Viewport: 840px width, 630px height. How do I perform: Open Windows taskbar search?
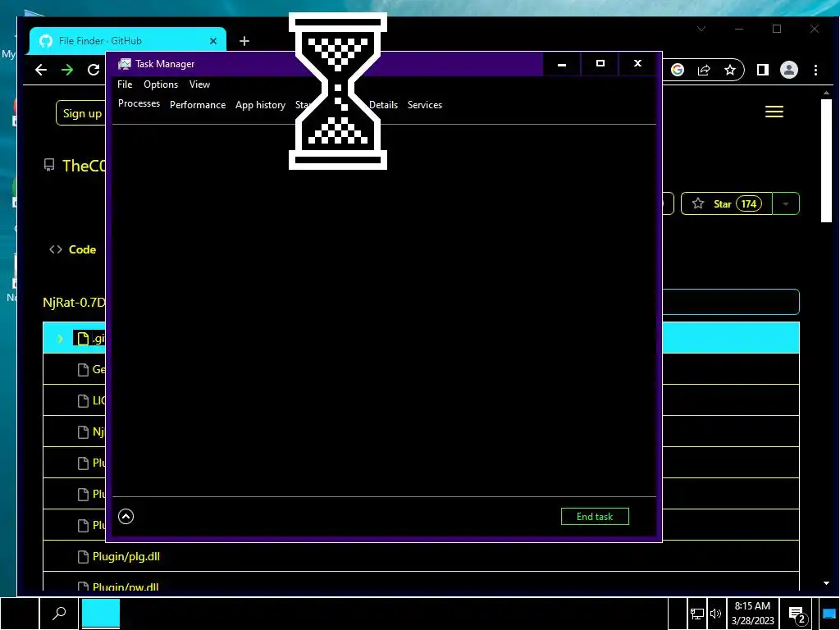[x=59, y=614]
